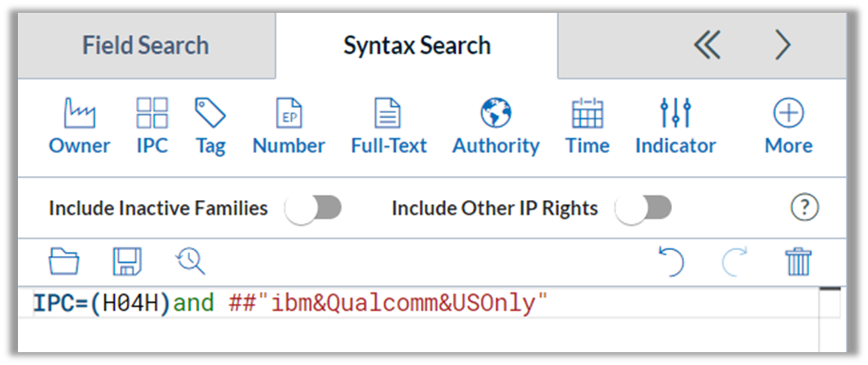Collapse panel with double left chevron

coord(708,45)
